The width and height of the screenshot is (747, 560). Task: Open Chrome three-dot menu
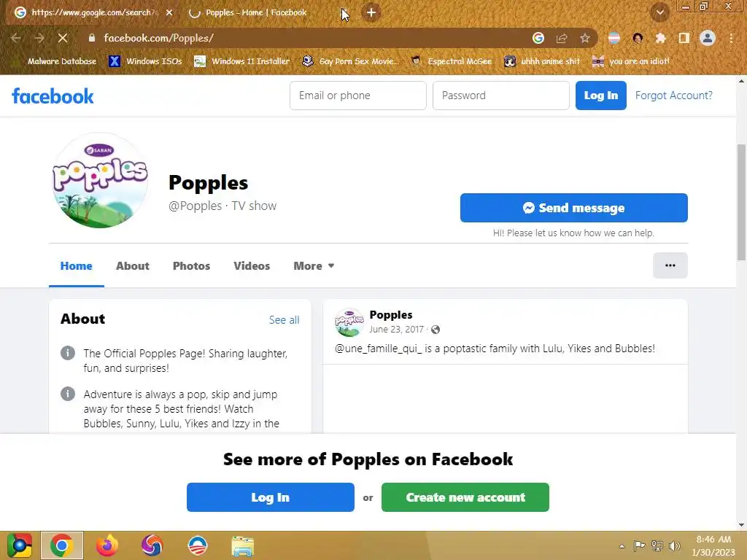tap(731, 38)
